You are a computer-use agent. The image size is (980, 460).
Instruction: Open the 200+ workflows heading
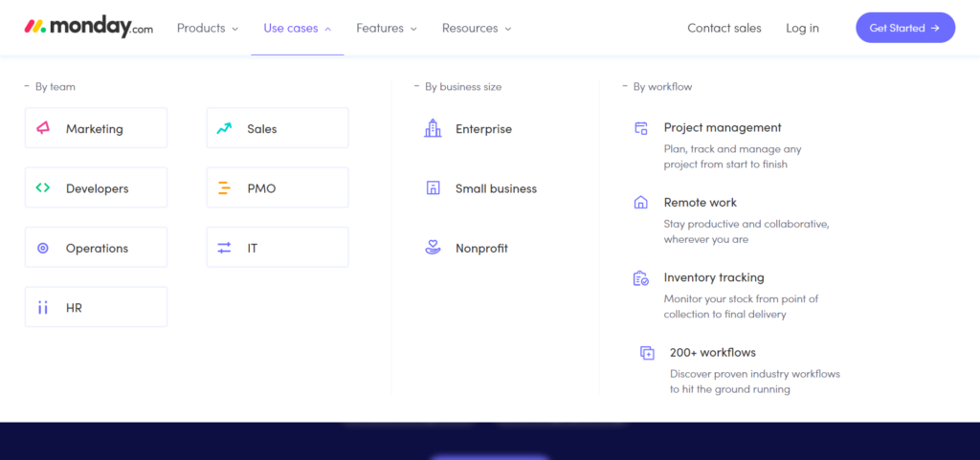point(712,352)
